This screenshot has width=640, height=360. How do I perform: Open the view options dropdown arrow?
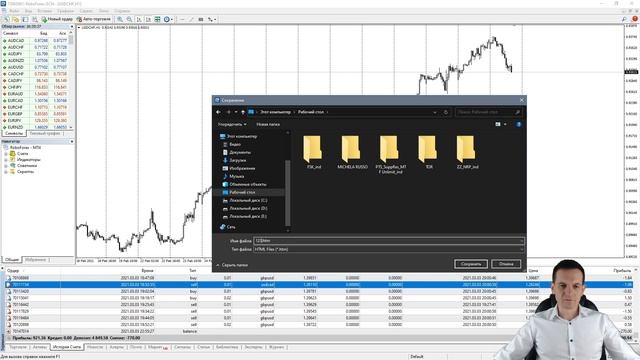coord(505,124)
